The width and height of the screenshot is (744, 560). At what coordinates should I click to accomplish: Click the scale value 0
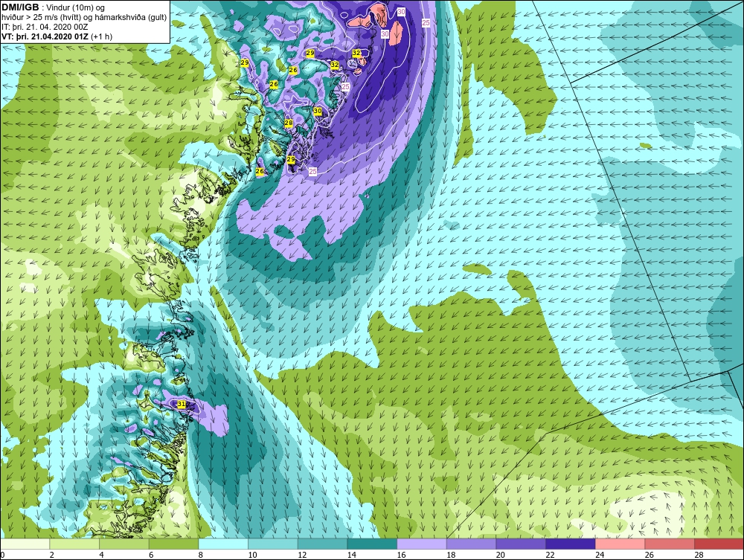pyautogui.click(x=2, y=555)
